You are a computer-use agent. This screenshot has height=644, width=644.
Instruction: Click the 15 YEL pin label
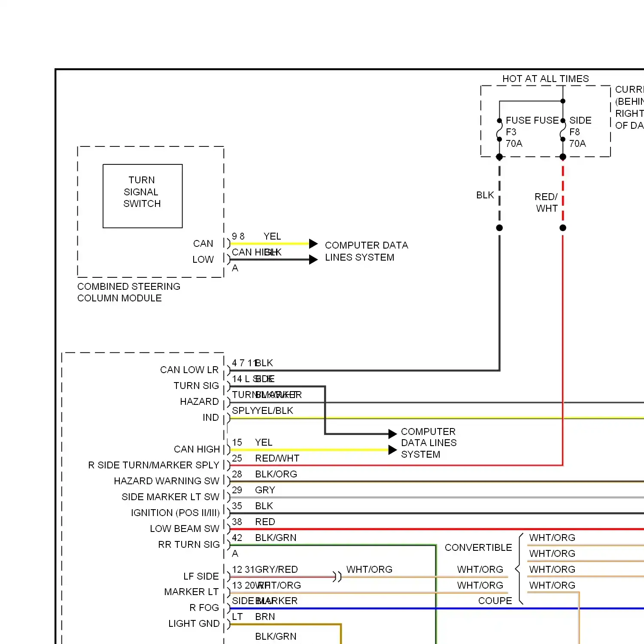click(x=252, y=442)
